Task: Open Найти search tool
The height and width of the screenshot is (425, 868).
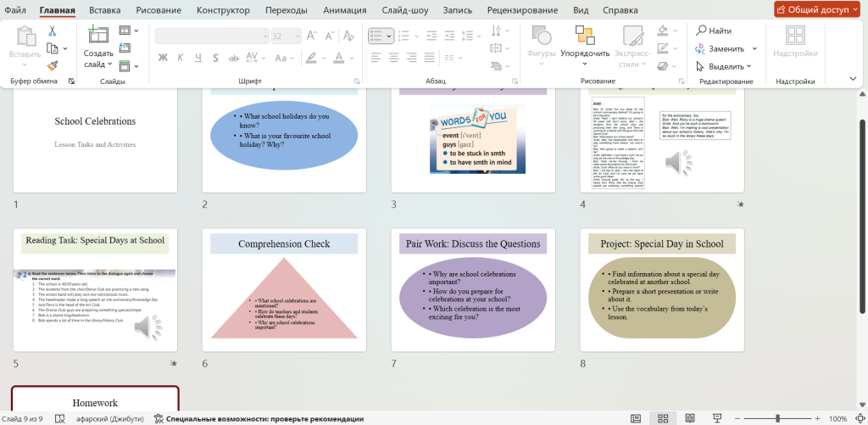Action: point(713,31)
